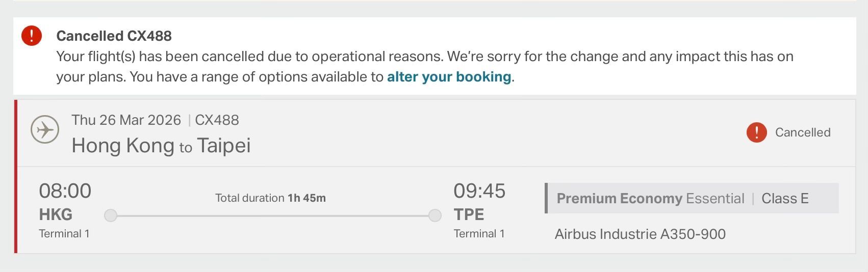868x272 pixels.
Task: Click the Thu 26 Mar 2026 date
Action: pos(126,120)
